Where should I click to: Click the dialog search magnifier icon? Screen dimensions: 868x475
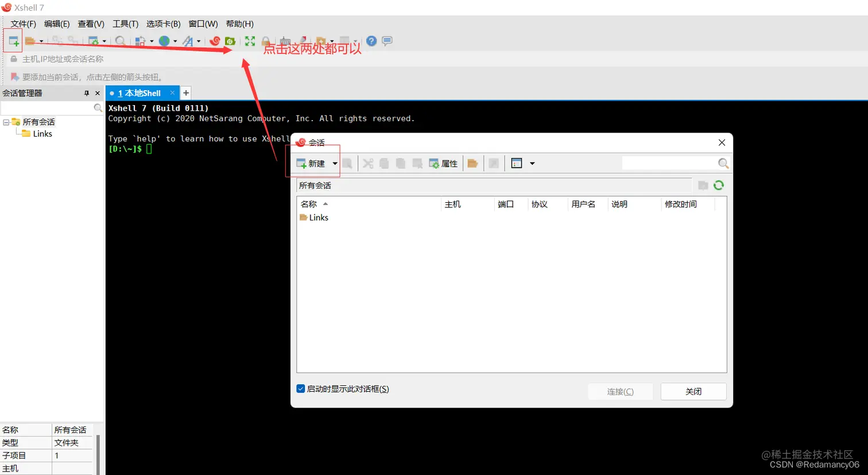point(723,164)
